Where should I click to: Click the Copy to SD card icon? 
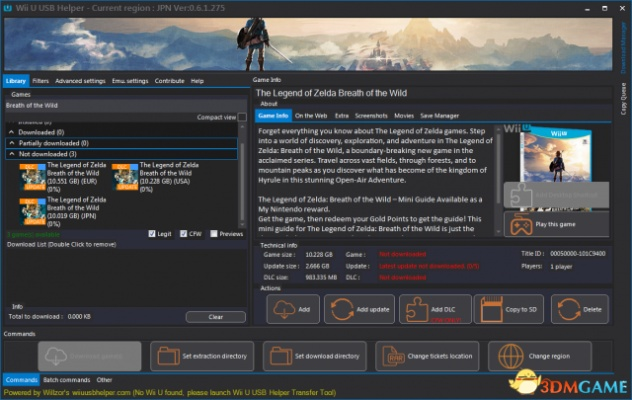click(492, 309)
